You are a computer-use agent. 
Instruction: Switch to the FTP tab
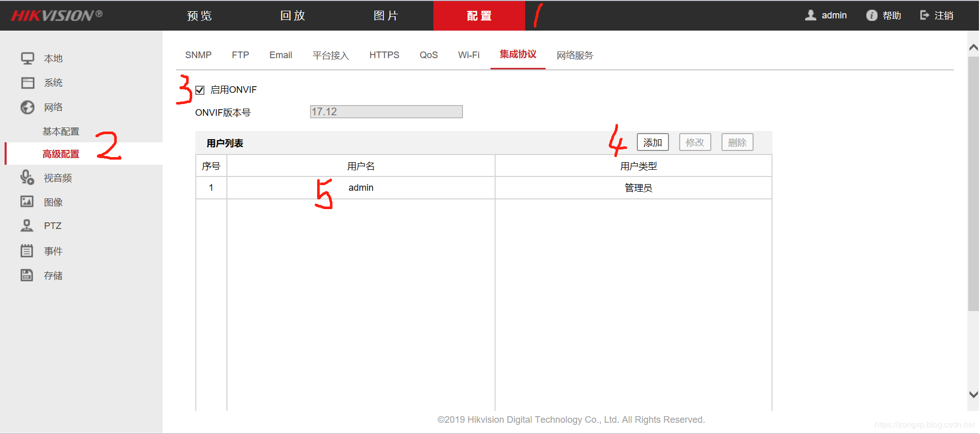[x=241, y=55]
